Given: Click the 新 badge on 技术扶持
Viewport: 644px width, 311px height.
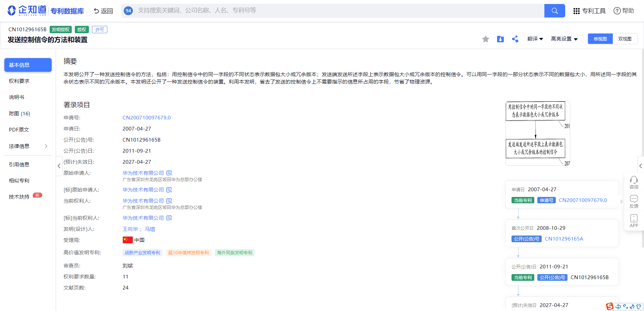Looking at the screenshot, I should click(37, 195).
